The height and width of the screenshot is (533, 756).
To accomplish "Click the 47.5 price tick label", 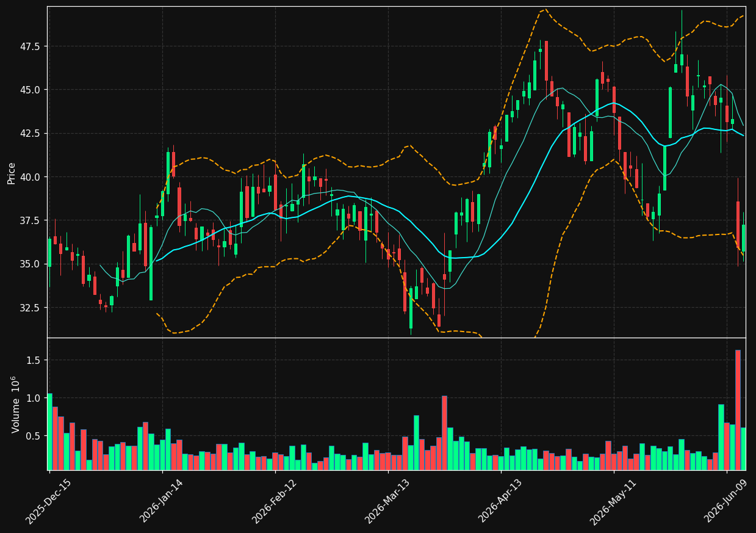I will [31, 46].
